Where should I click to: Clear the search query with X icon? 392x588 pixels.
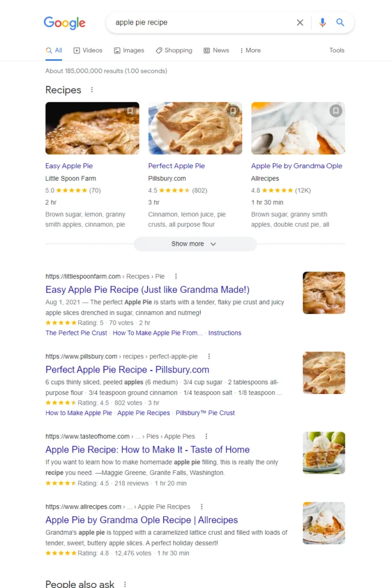point(300,22)
